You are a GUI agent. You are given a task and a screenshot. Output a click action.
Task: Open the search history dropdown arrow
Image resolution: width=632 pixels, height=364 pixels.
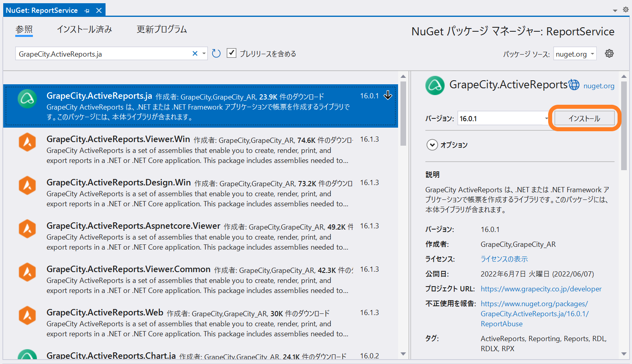click(x=204, y=53)
